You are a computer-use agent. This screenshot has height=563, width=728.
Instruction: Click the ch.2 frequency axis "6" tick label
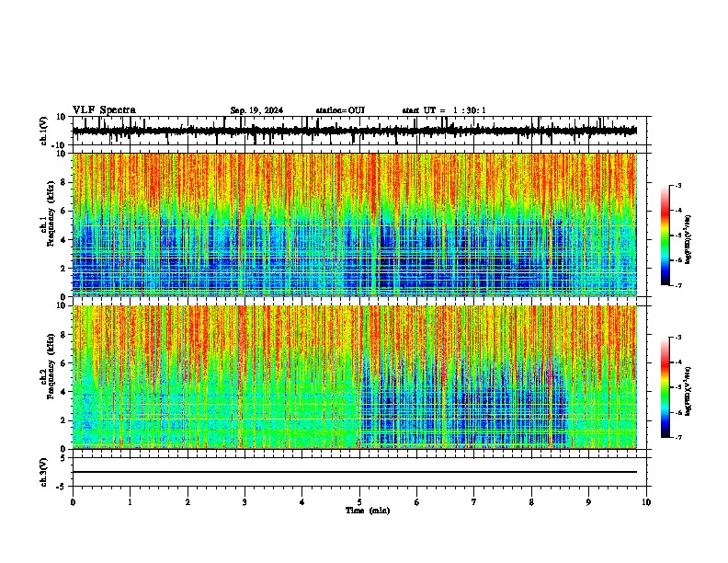pyautogui.click(x=63, y=363)
